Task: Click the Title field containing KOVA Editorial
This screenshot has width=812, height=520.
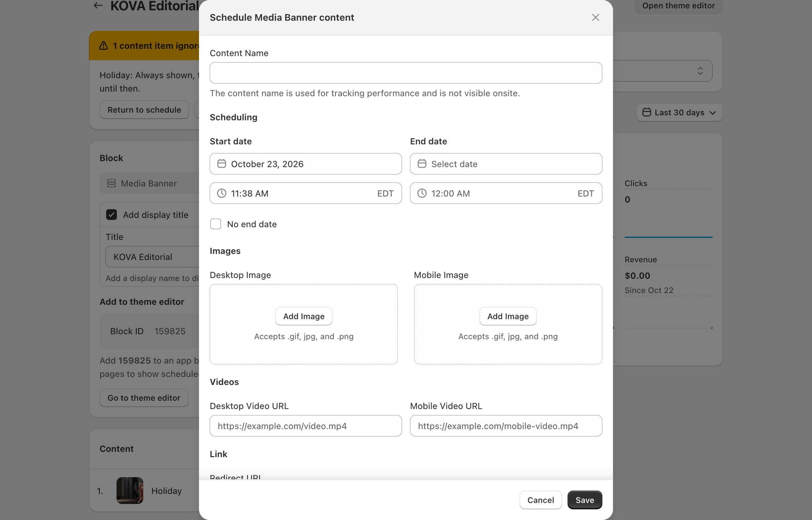Action: 153,257
